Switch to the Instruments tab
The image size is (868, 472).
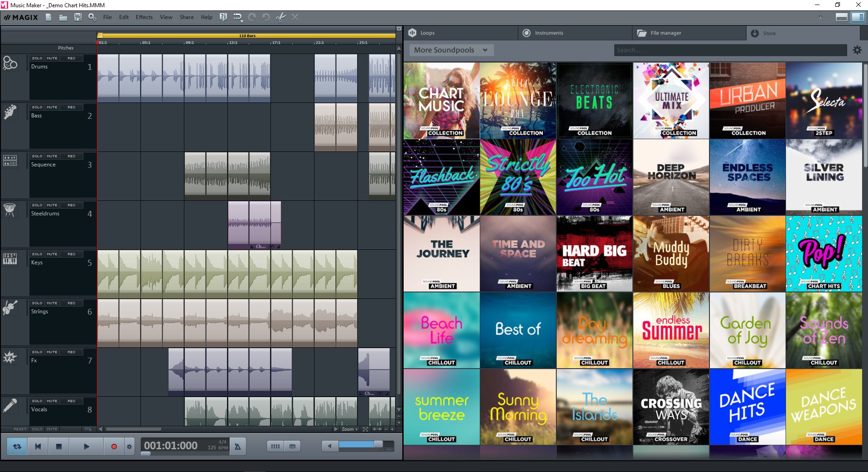pyautogui.click(x=575, y=33)
